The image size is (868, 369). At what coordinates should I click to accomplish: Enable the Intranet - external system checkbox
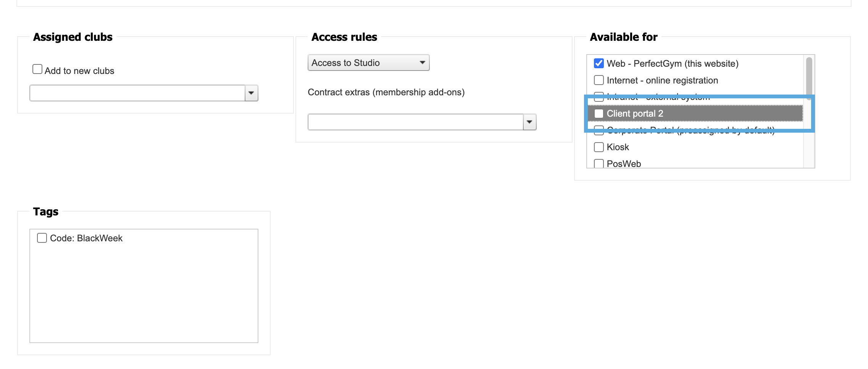pyautogui.click(x=598, y=97)
